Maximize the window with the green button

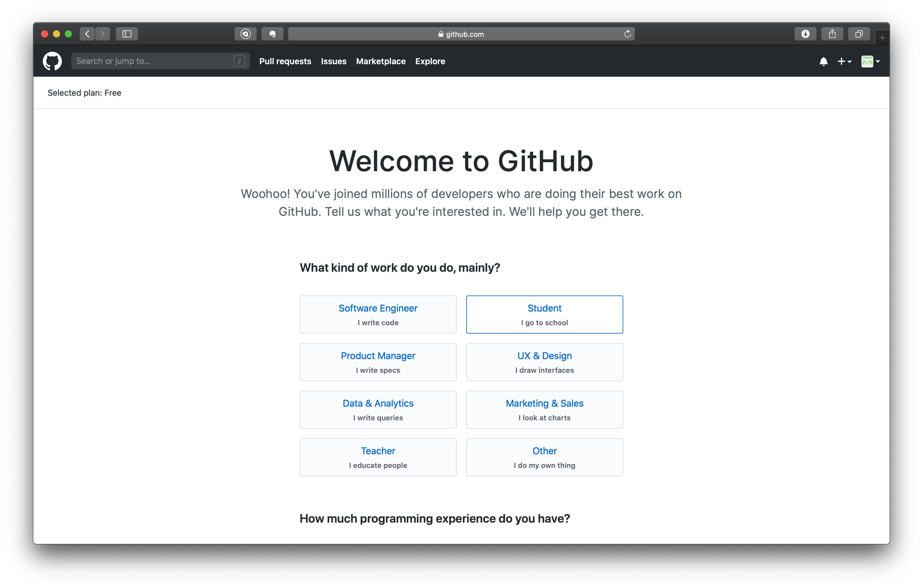coord(68,34)
